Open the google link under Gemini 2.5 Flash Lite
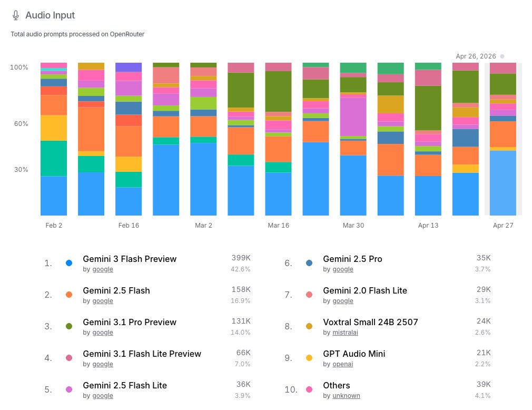 click(x=103, y=395)
